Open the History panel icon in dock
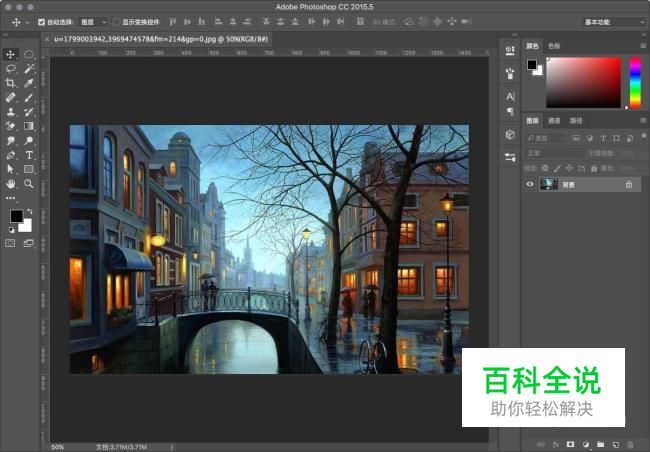Screen dimensions: 650x452 [510, 51]
